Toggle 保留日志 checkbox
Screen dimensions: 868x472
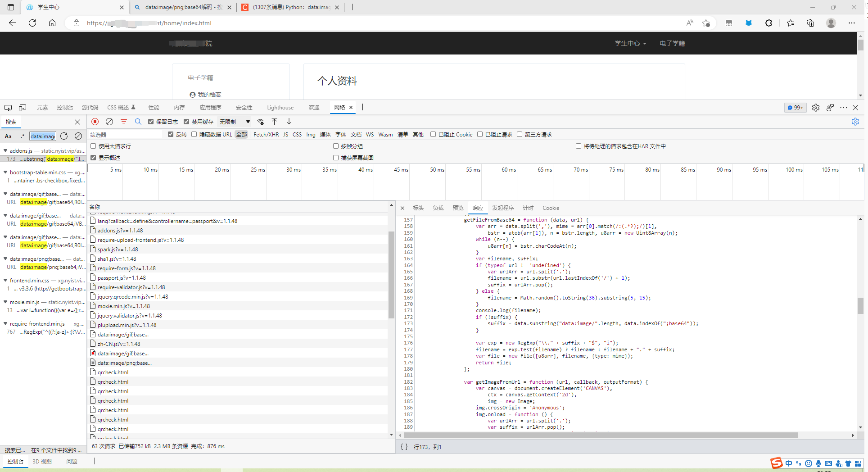(x=151, y=122)
